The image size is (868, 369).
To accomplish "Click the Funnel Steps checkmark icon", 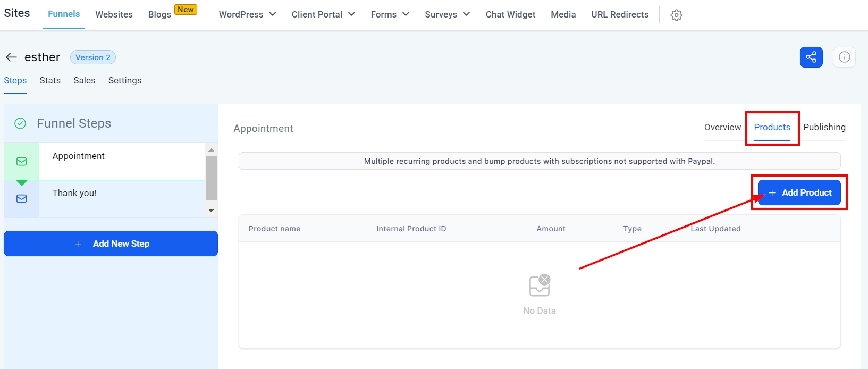I will coord(20,123).
